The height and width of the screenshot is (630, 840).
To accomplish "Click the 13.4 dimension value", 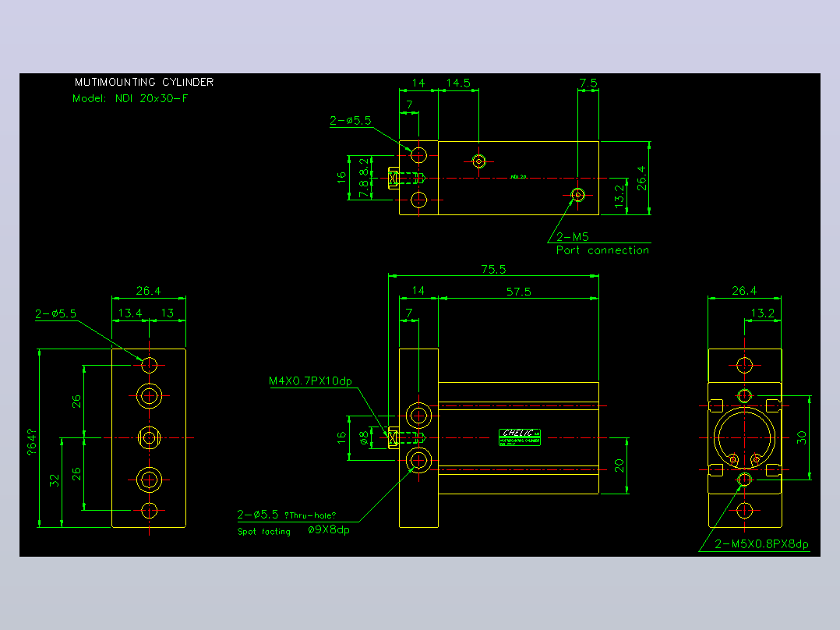I will tap(129, 313).
